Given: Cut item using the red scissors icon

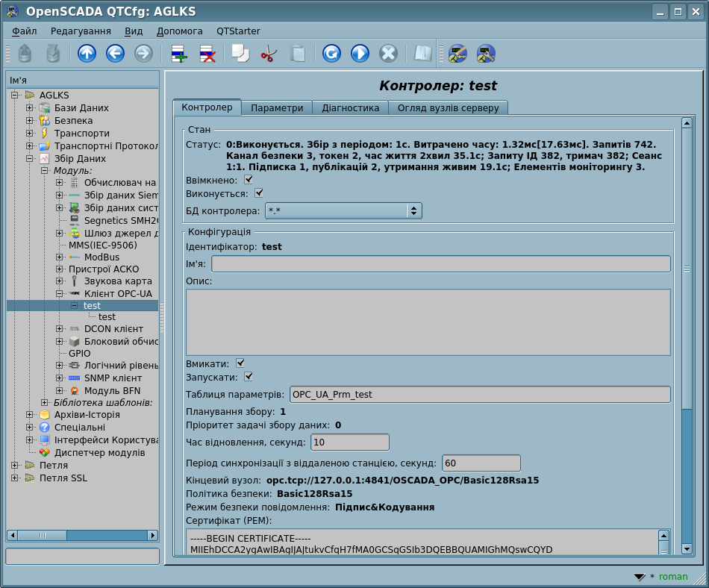Looking at the screenshot, I should 269,54.
